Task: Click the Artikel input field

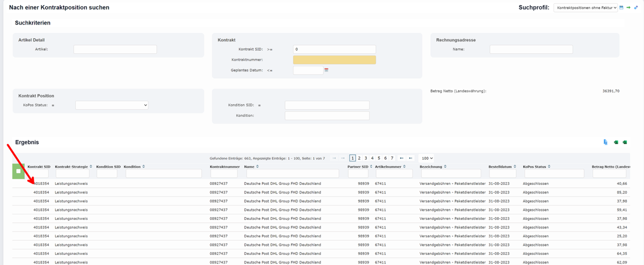Action: [x=115, y=49]
